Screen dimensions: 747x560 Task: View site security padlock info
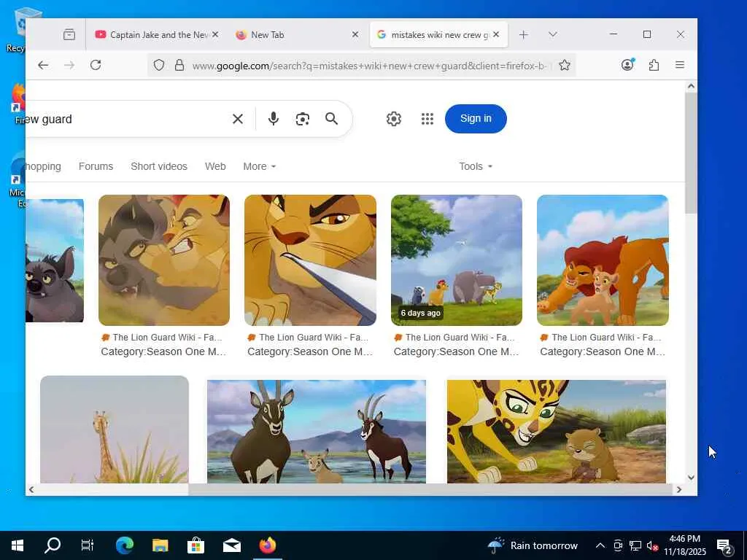179,65
